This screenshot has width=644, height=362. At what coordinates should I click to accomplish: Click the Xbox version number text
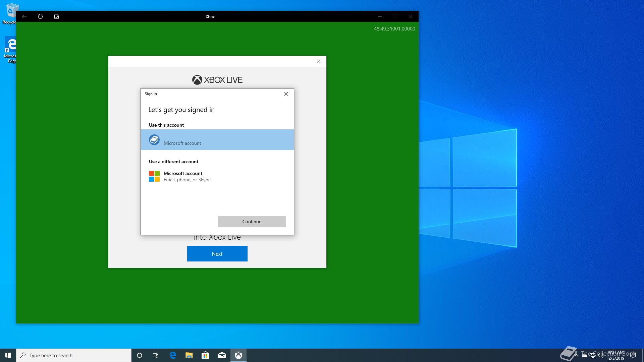pos(394,29)
